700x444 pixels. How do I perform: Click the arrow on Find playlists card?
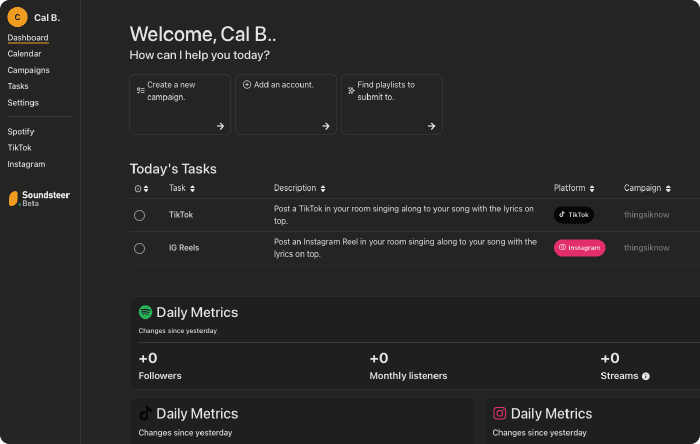(x=432, y=126)
